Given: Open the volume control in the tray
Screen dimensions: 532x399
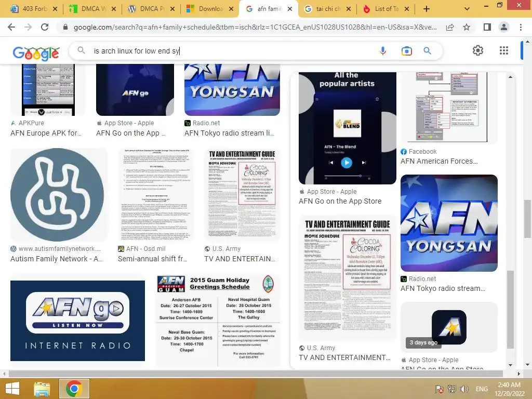Looking at the screenshot, I should click(464, 389).
